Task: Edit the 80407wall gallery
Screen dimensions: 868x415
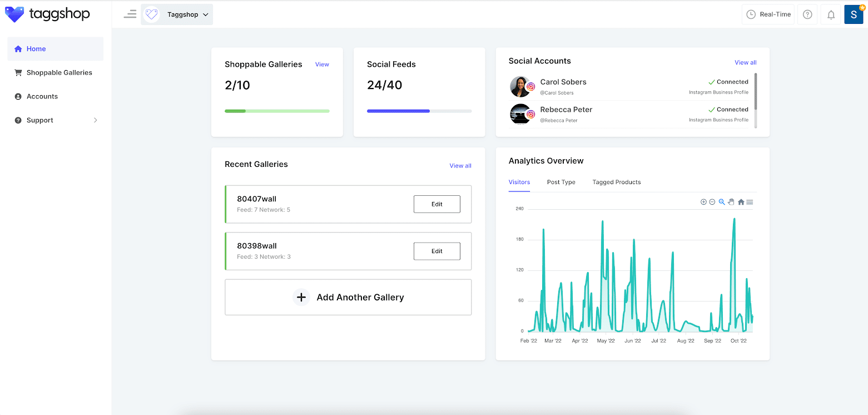Action: 437,204
